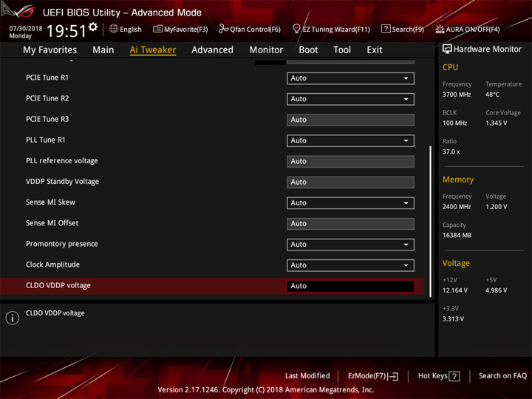Image resolution: width=532 pixels, height=399 pixels.
Task: Click the Sense MI Offset field
Action: point(350,224)
